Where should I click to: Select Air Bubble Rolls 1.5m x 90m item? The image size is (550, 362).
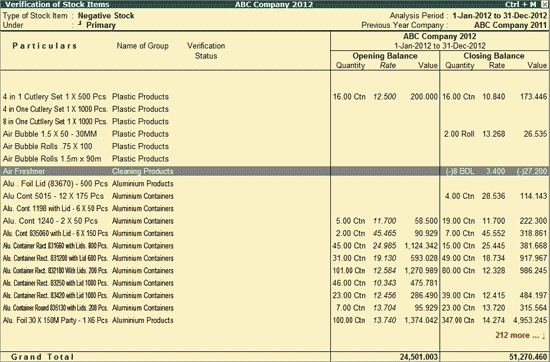pyautogui.click(x=52, y=159)
